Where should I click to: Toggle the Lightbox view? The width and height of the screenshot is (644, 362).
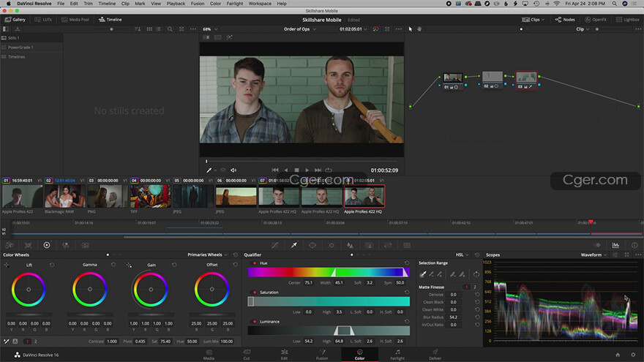[628, 19]
